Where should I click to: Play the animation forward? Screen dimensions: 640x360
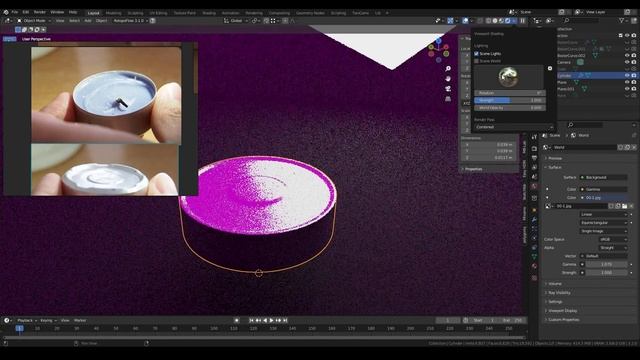point(271,320)
